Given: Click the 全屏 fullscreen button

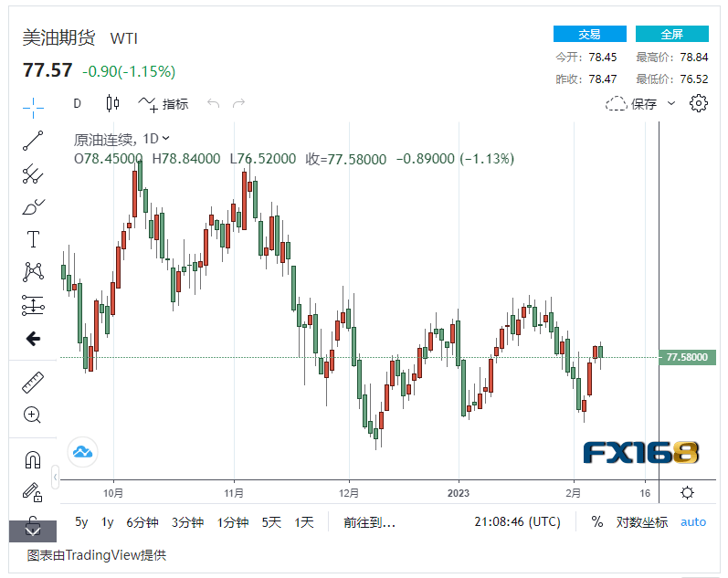Looking at the screenshot, I should point(671,34).
